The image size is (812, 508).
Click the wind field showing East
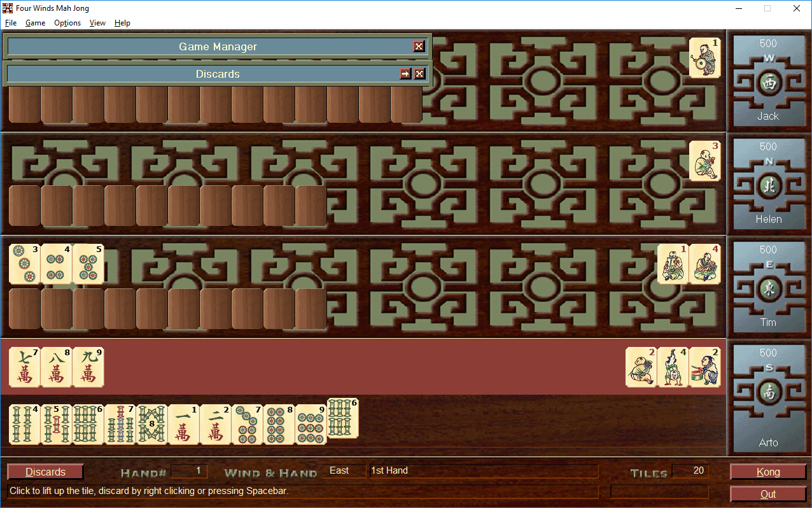[347, 471]
